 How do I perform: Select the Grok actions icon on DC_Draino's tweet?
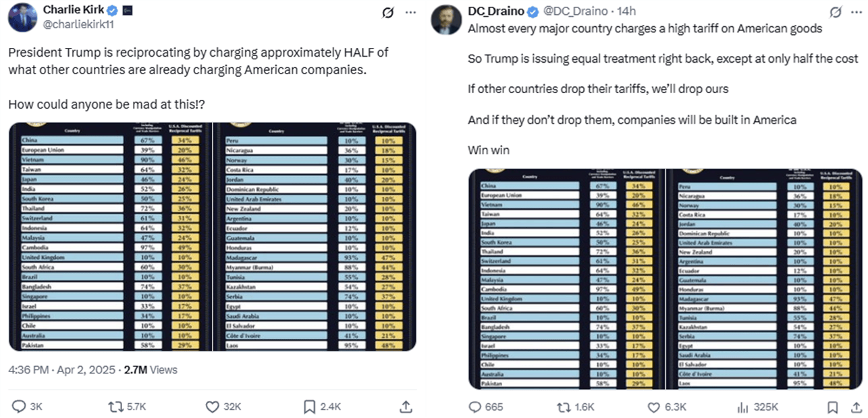click(835, 11)
